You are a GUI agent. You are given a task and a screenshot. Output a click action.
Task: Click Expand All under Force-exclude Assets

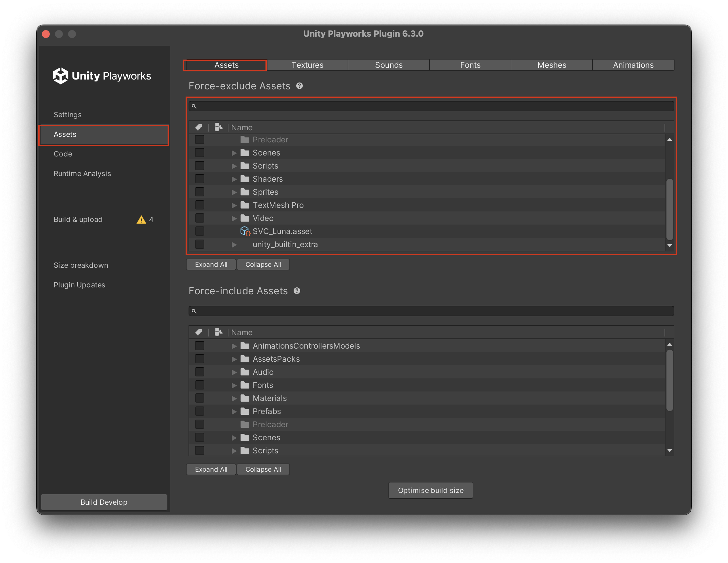pyautogui.click(x=211, y=264)
